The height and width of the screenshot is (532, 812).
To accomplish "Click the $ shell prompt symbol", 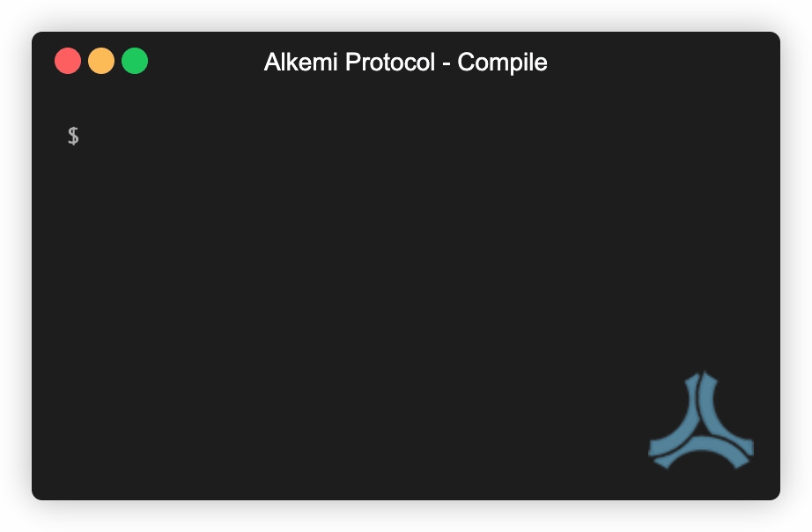I will pos(73,136).
